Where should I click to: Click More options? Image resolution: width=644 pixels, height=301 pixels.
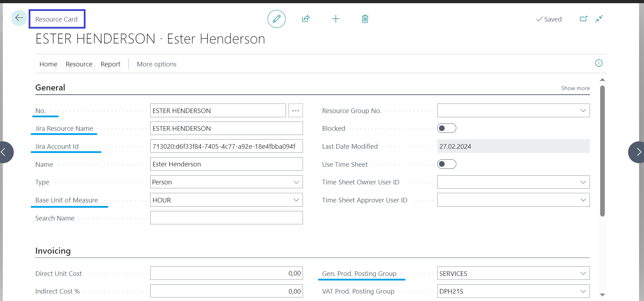click(x=157, y=64)
